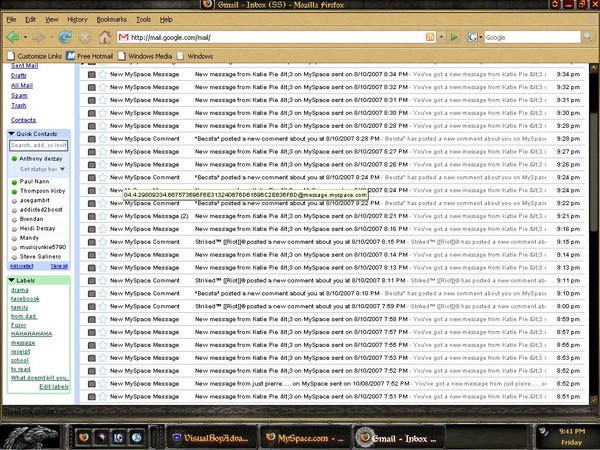The height and width of the screenshot is (450, 600).
Task: Open chat with Paul Nann
Action: (34, 181)
